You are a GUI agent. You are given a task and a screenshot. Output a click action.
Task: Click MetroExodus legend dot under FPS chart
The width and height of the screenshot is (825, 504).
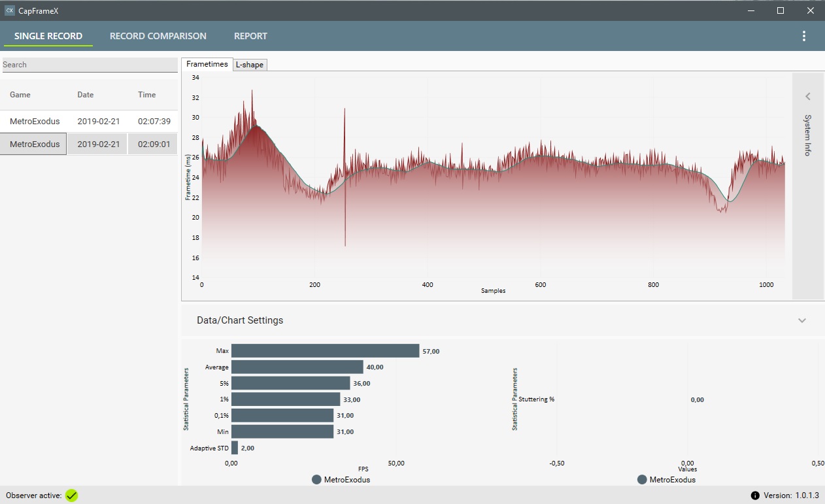pos(317,480)
